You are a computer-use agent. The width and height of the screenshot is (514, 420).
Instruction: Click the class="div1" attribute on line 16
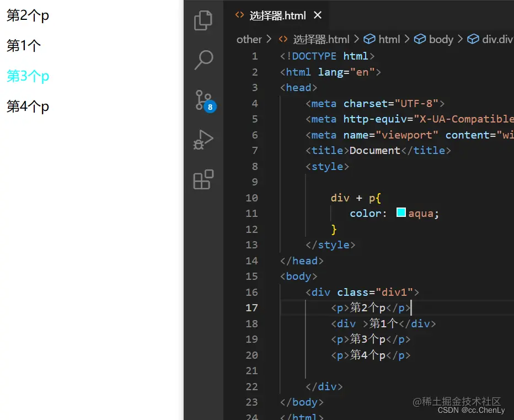click(x=375, y=292)
